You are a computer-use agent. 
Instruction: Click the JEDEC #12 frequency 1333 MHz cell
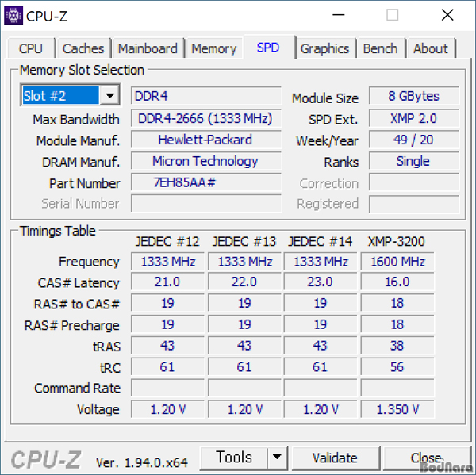(x=167, y=262)
